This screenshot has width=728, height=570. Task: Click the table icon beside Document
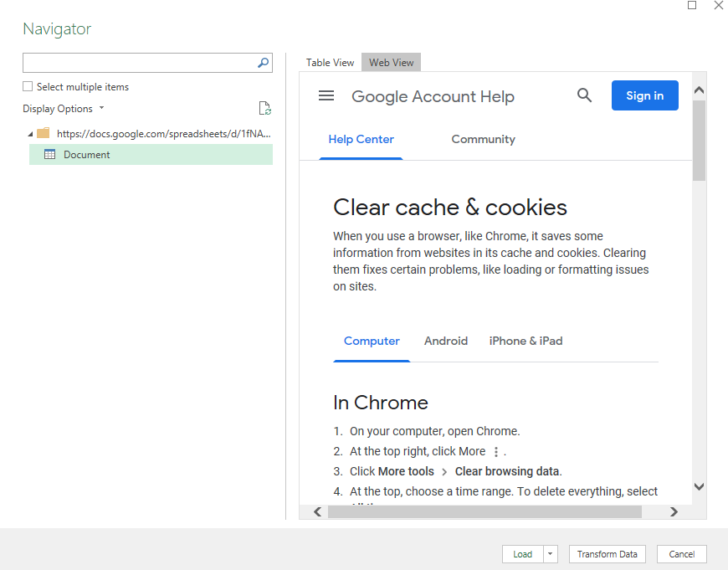(x=49, y=154)
